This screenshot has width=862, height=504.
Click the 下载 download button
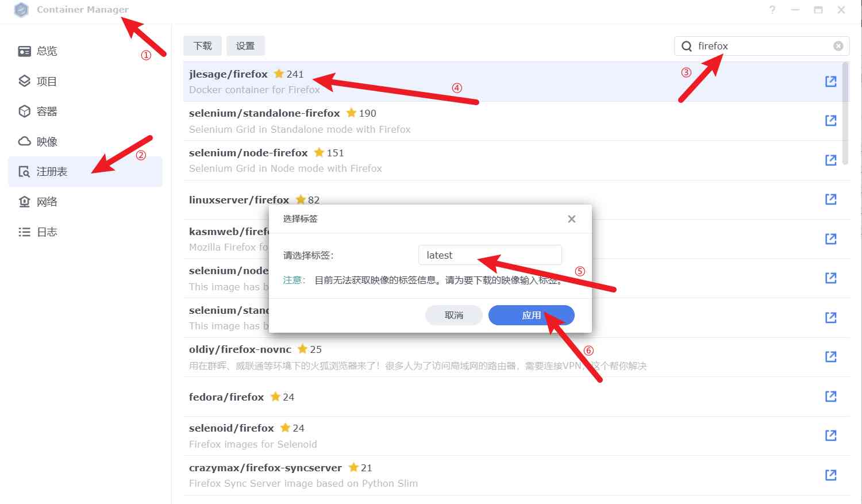(203, 46)
